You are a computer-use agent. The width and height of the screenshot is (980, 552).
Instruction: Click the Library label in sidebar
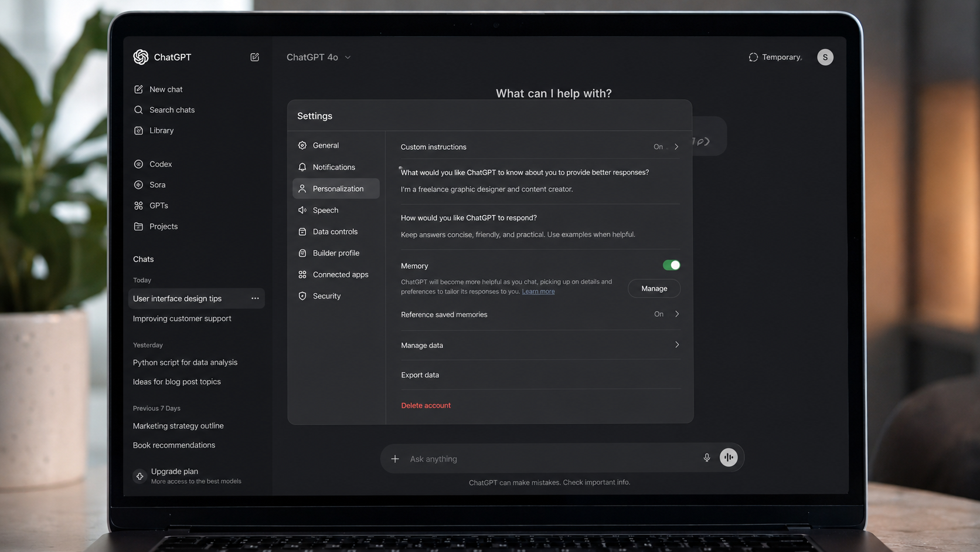click(161, 130)
